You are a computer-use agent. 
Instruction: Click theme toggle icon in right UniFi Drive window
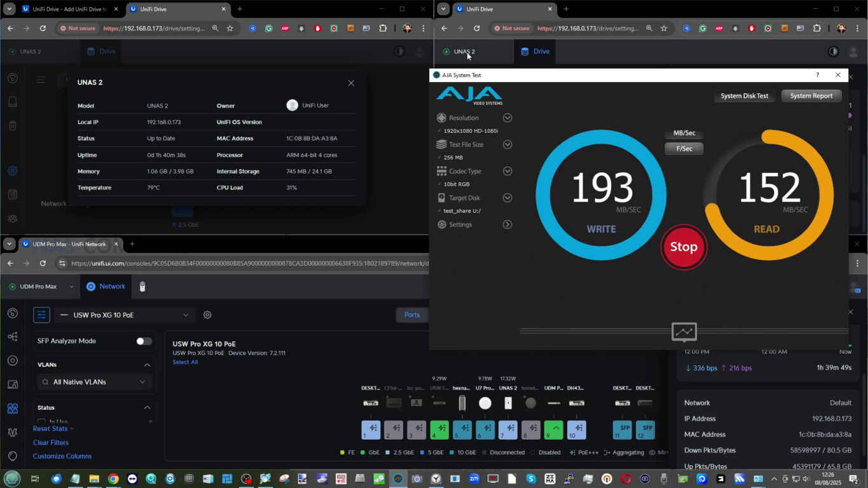[x=833, y=51]
